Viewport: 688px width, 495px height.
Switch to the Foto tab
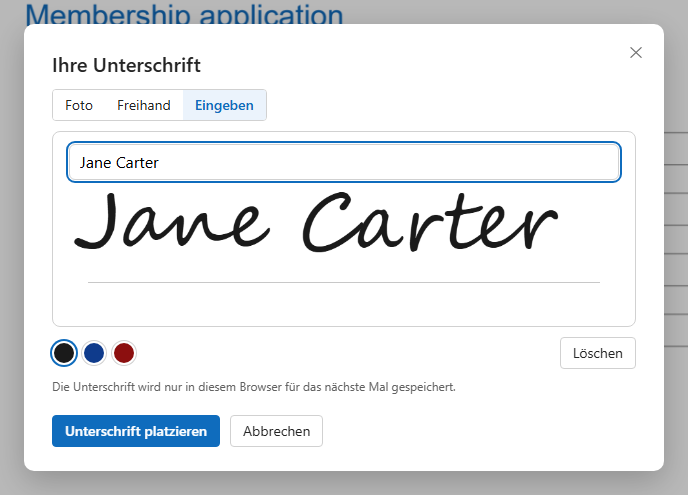tap(79, 105)
